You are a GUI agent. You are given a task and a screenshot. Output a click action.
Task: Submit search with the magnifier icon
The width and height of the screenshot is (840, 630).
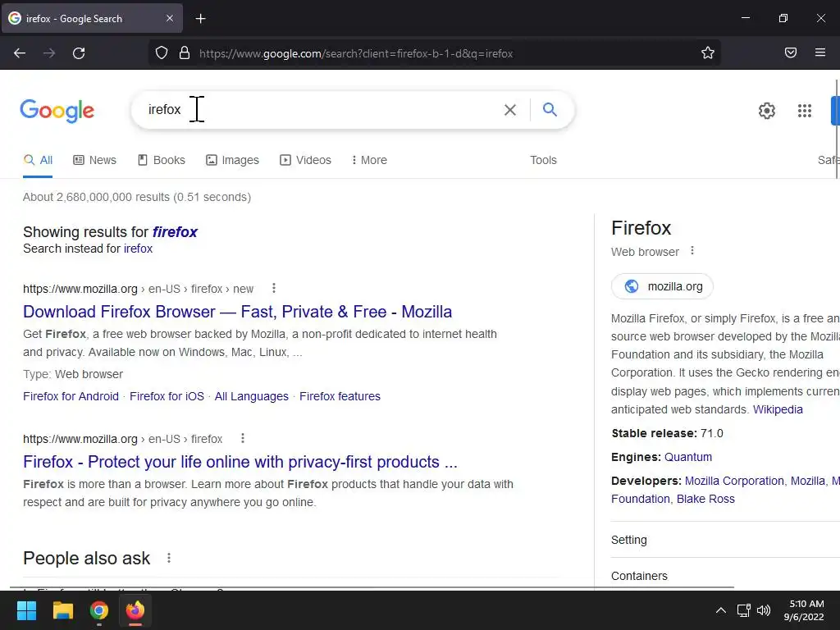(550, 110)
